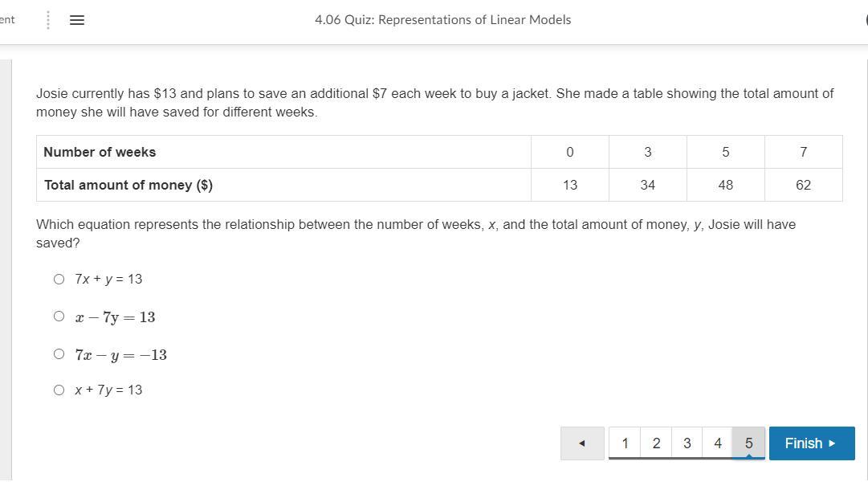Image resolution: width=868 pixels, height=482 pixels.
Task: Click the quiz title in header
Action: coord(442,20)
